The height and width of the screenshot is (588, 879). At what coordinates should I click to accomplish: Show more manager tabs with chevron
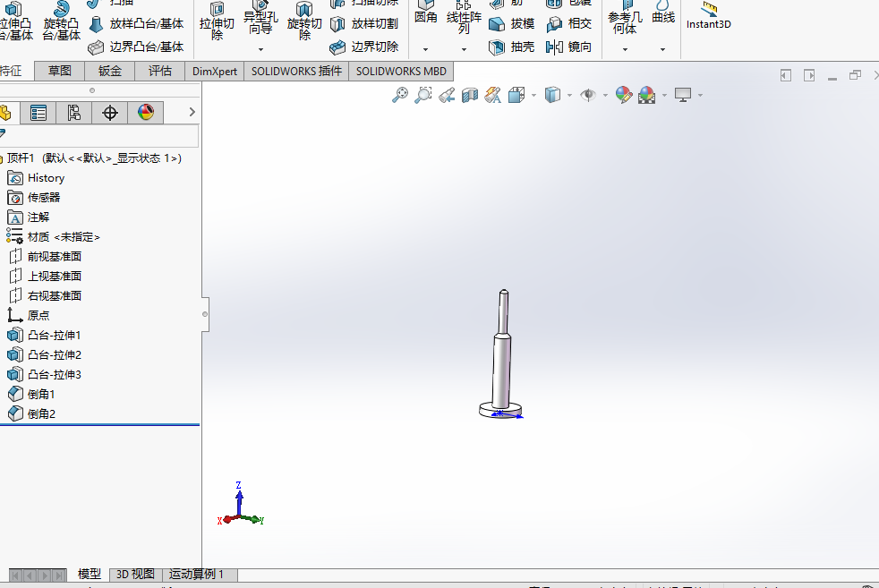[192, 112]
